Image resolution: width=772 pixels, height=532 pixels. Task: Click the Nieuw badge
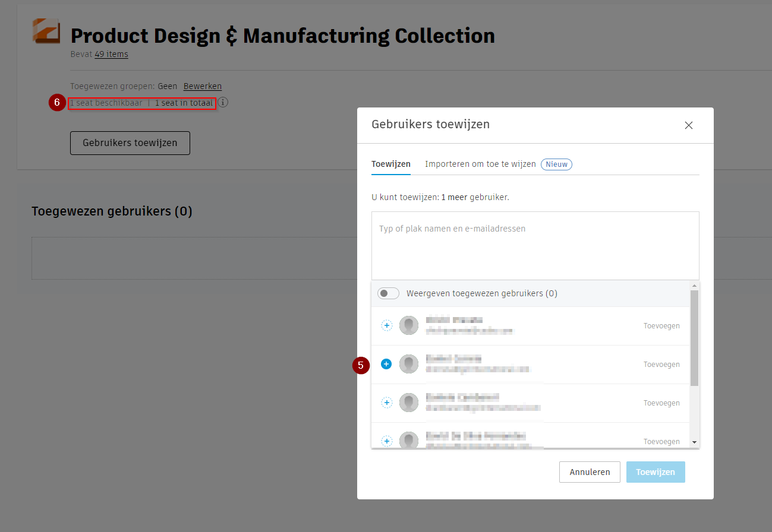556,164
